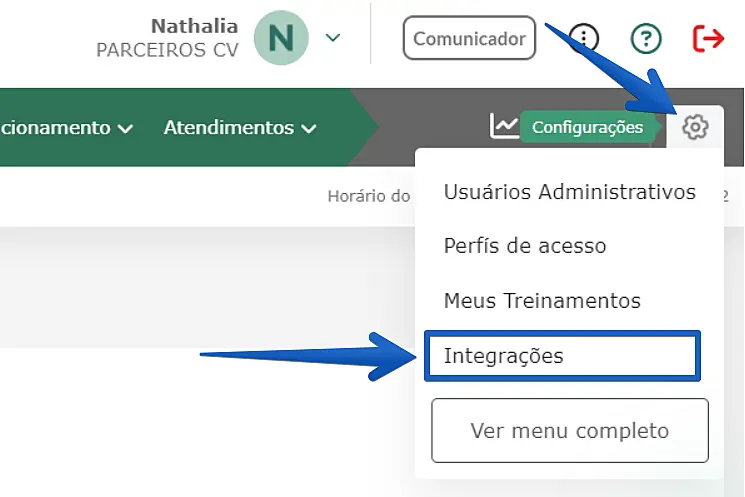Image resolution: width=745 pixels, height=497 pixels.
Task: Expand the Relacionamento dropdown arrow
Action: click(x=125, y=128)
